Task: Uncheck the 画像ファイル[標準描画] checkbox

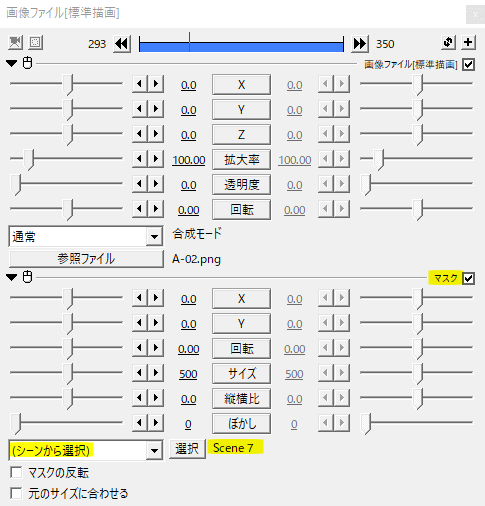Action: (468, 64)
